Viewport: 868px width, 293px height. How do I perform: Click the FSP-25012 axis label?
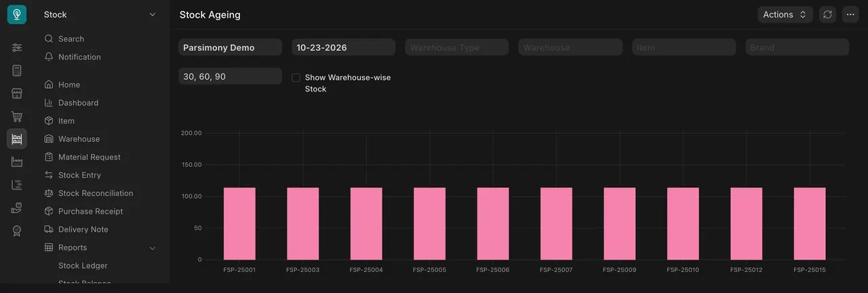(747, 270)
